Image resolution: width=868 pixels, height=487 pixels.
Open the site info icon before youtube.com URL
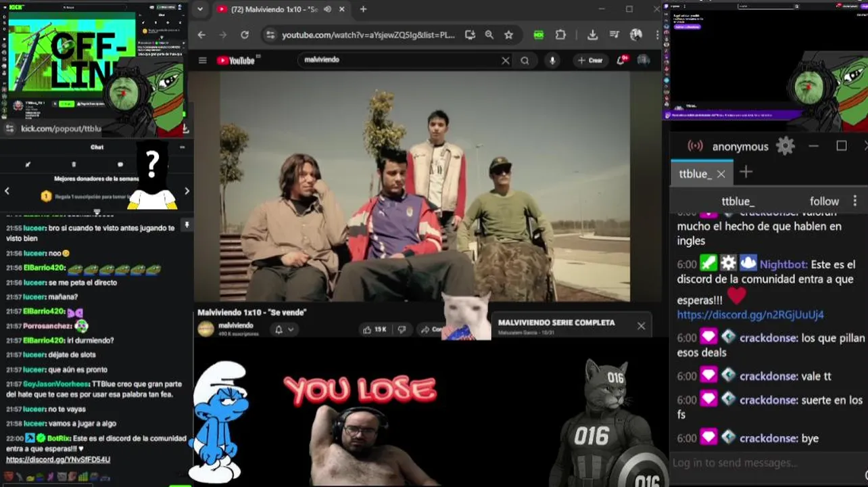[x=270, y=34]
